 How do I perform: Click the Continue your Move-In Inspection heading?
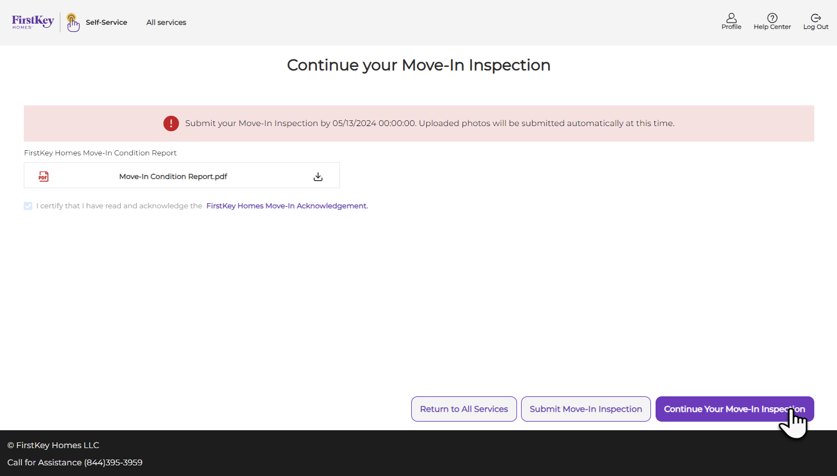418,65
